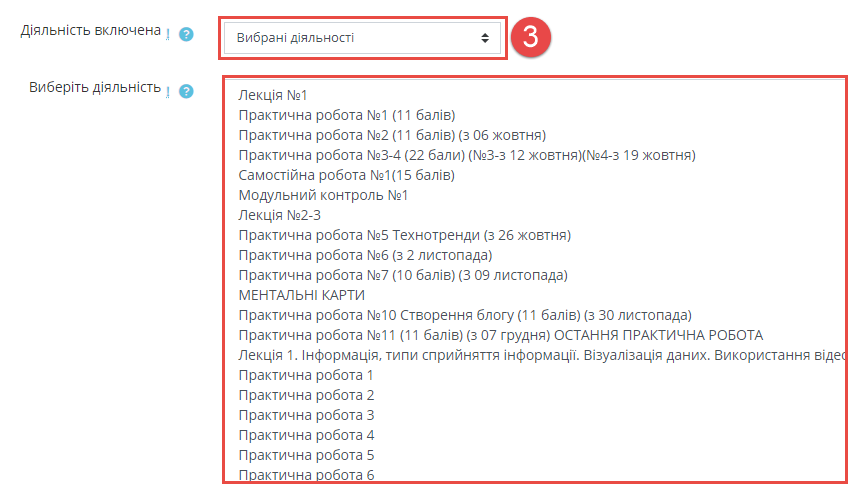This screenshot has width=852, height=484.
Task: Click help icon beside Виберіть діяльність label
Action: coord(185,91)
